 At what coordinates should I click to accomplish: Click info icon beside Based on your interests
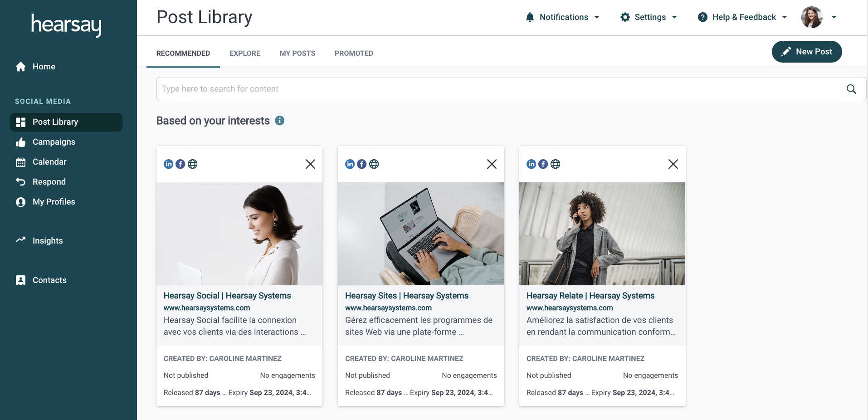[280, 121]
